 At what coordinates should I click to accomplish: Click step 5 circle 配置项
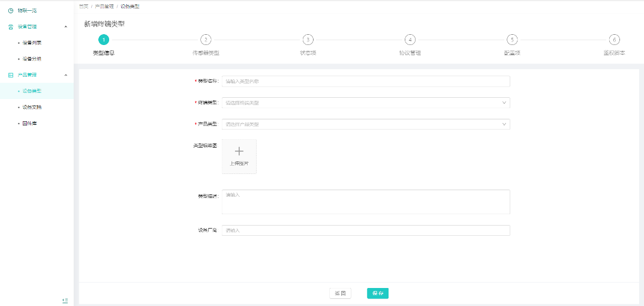click(511, 40)
